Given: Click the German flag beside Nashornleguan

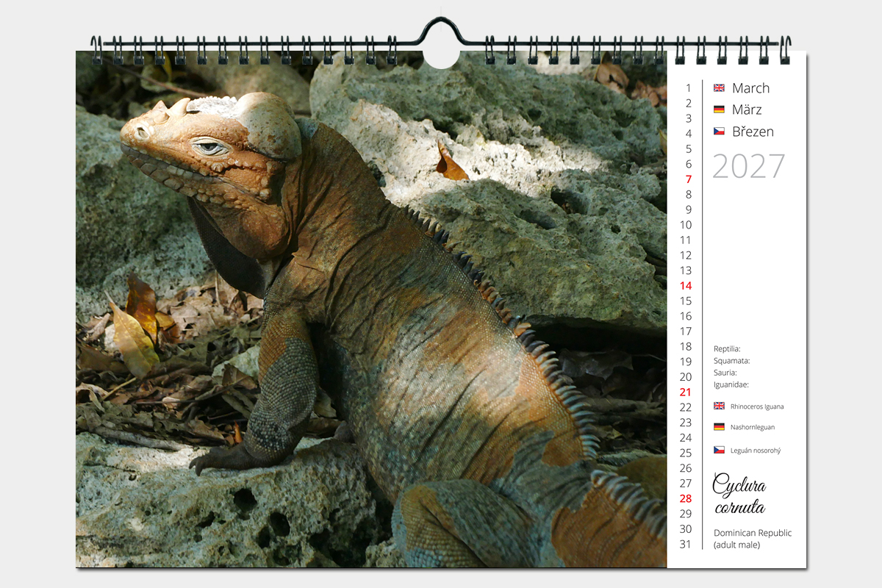Looking at the screenshot, I should 719,427.
